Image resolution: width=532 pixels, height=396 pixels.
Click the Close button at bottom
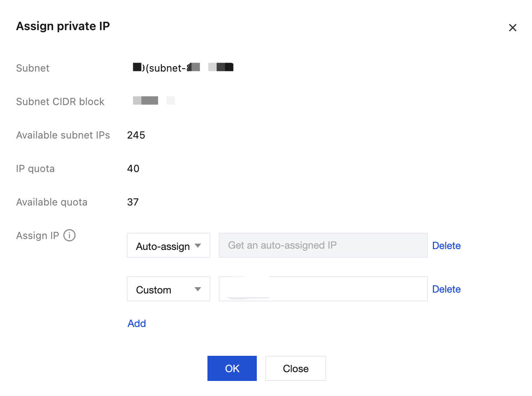pos(296,368)
